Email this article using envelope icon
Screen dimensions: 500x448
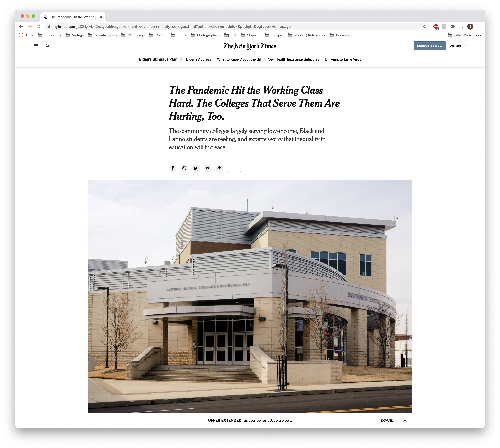pyautogui.click(x=208, y=168)
